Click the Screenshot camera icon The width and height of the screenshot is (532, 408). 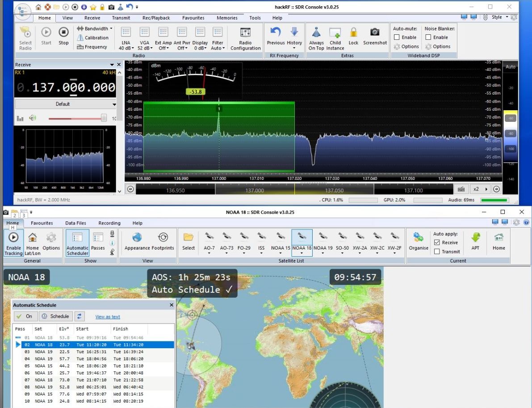click(x=375, y=32)
